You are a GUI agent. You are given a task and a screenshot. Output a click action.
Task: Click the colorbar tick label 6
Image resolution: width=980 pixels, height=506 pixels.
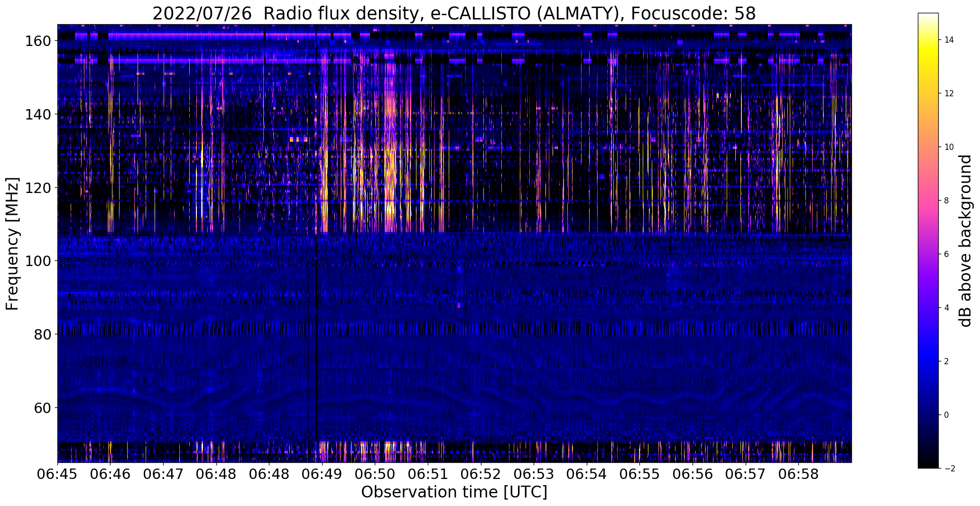click(946, 254)
